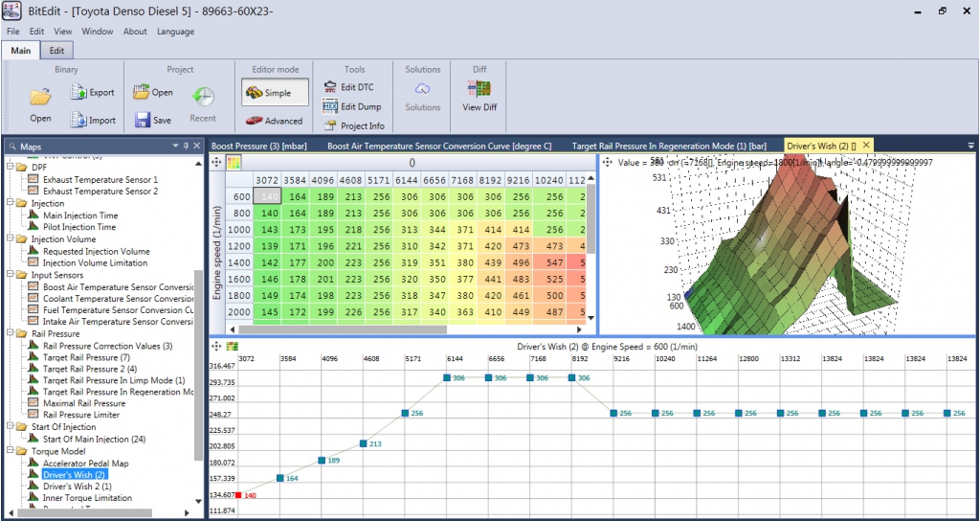Switch to the Main ribbon tab

click(21, 51)
